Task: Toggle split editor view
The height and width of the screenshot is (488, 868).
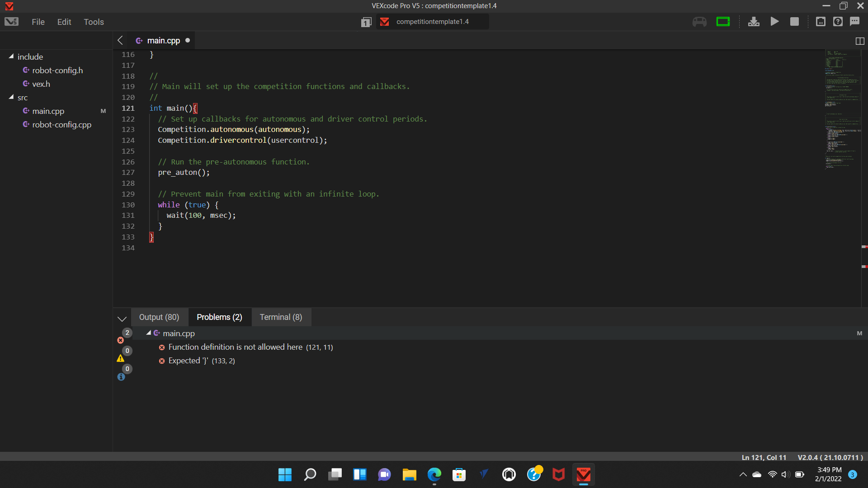Action: (860, 41)
